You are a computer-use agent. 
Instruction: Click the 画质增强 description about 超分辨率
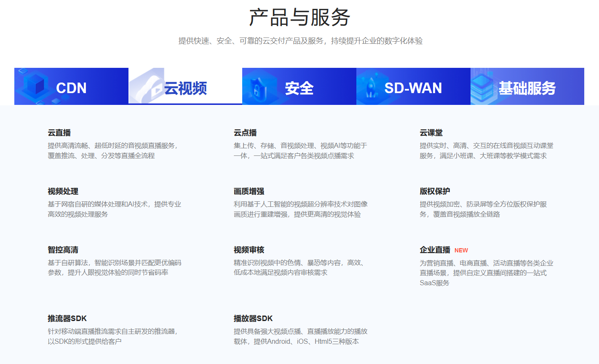301,209
